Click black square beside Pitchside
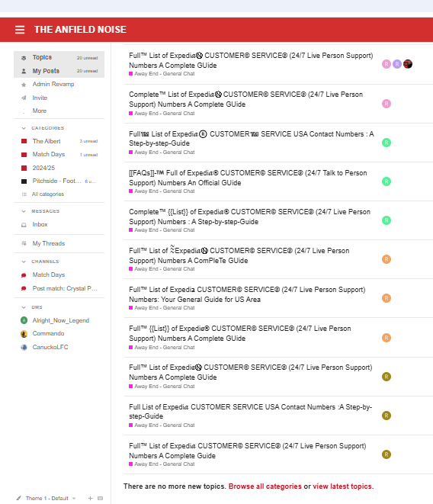This screenshot has width=433, height=504. (24, 181)
